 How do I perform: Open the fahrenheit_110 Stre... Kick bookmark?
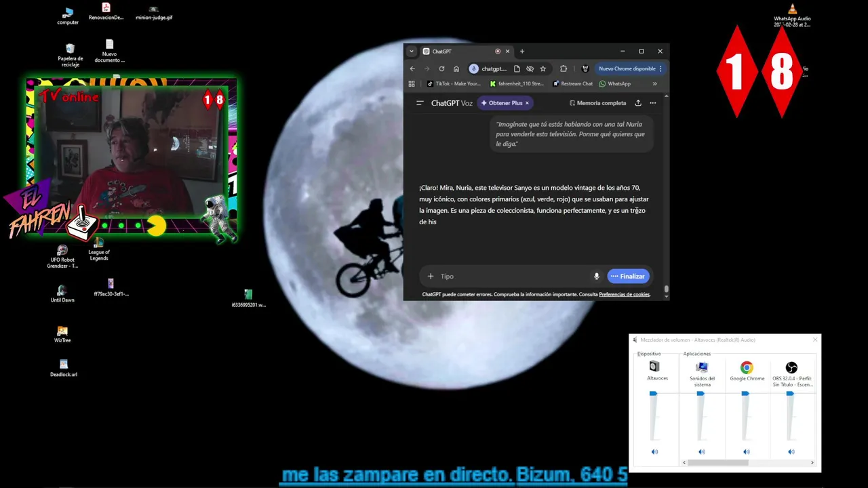(x=517, y=84)
